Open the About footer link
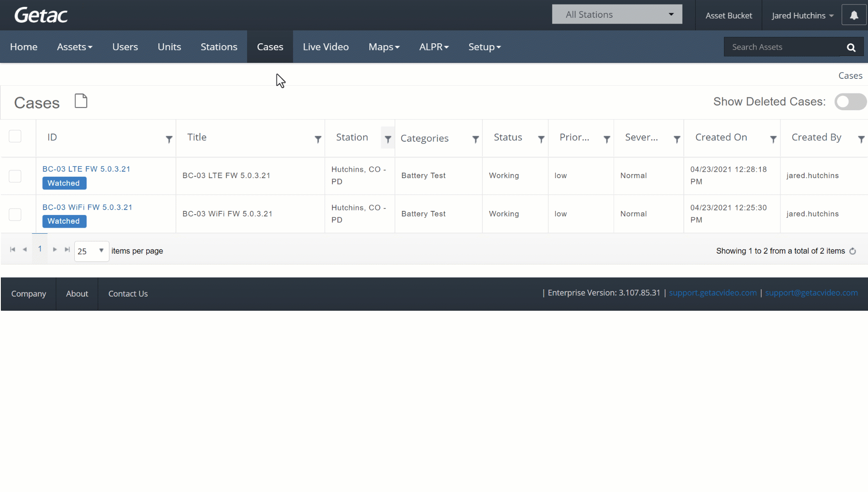 pyautogui.click(x=77, y=294)
